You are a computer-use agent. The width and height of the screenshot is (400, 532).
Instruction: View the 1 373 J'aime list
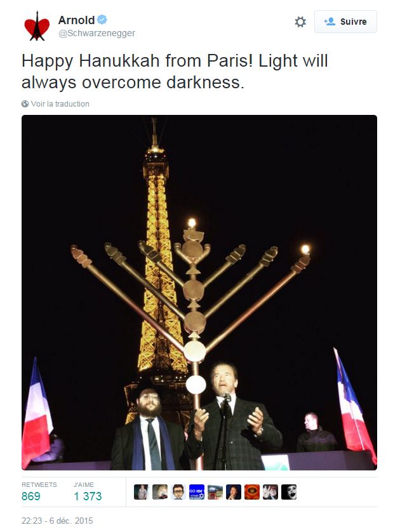88,492
